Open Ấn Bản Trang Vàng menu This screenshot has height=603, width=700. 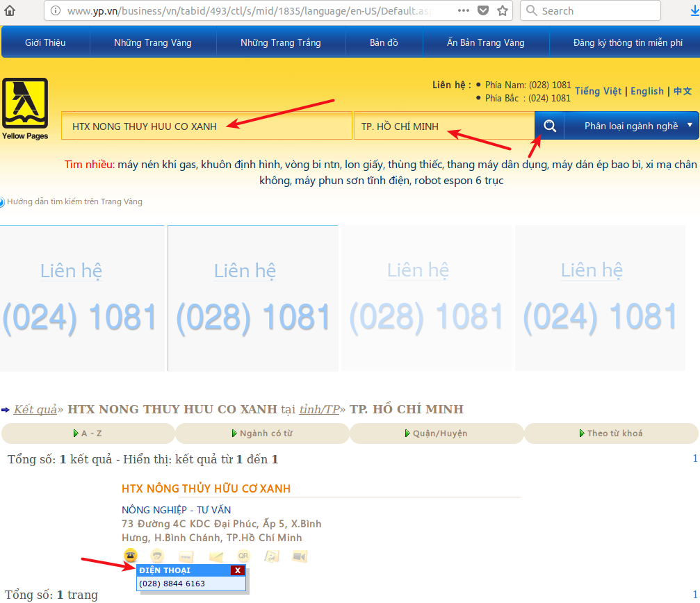tap(486, 42)
